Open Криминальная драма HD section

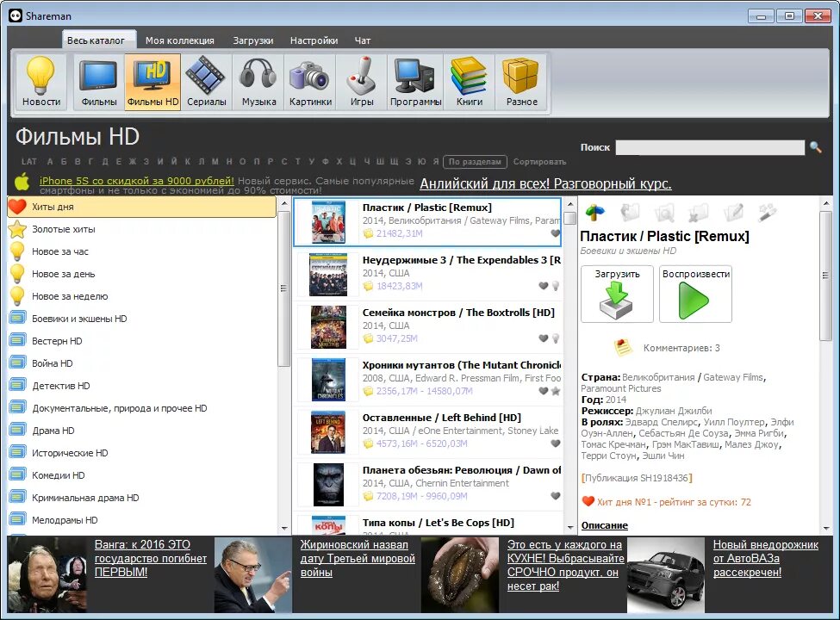[x=142, y=498]
